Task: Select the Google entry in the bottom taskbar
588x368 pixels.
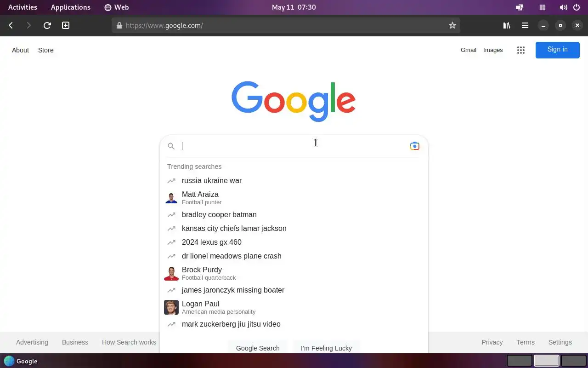Action: click(x=21, y=361)
